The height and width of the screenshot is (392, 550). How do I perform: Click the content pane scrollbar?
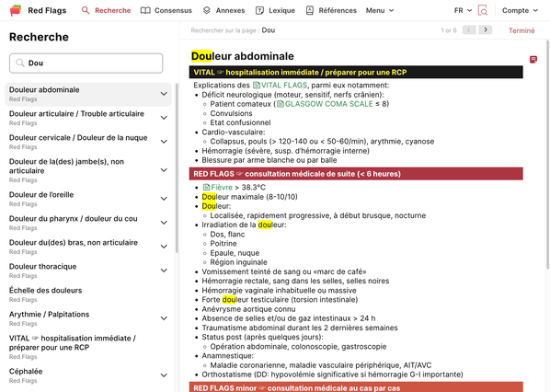547,155
